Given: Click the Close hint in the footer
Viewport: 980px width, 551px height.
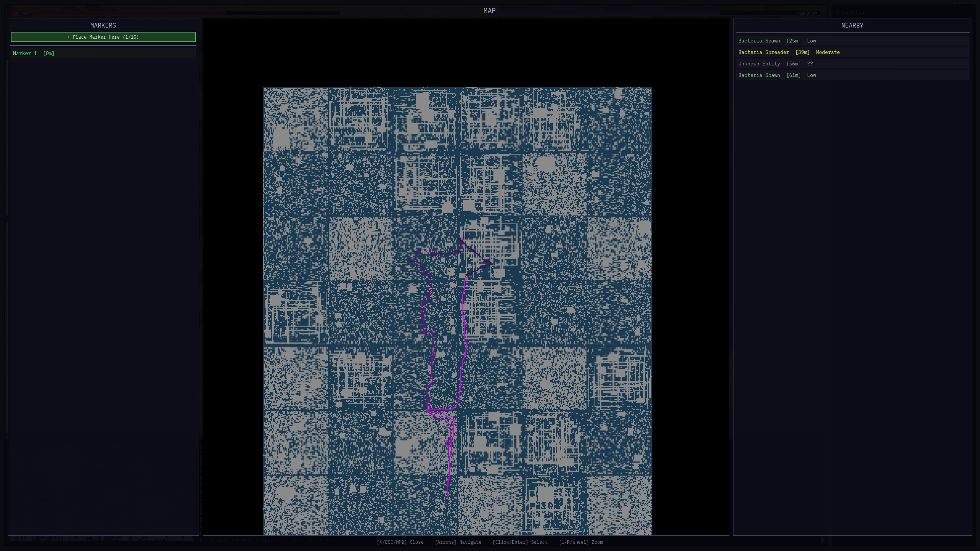Looking at the screenshot, I should (400, 542).
